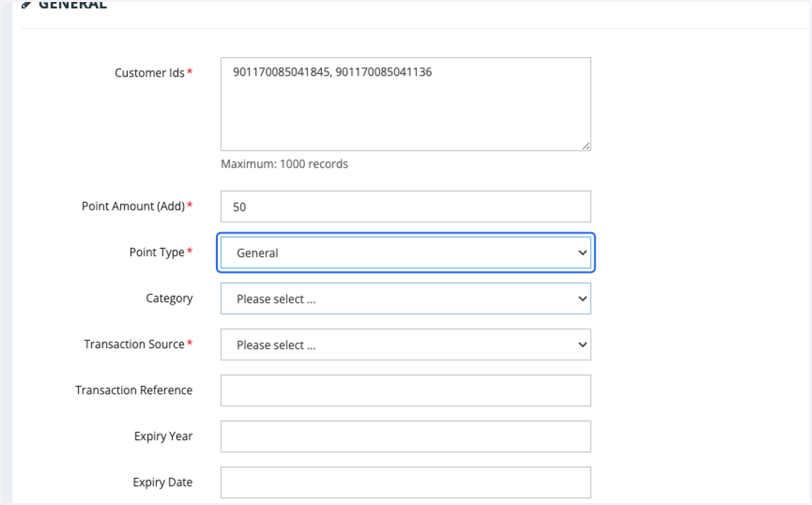The width and height of the screenshot is (812, 505).
Task: Click the Point Type label
Action: [x=157, y=252]
